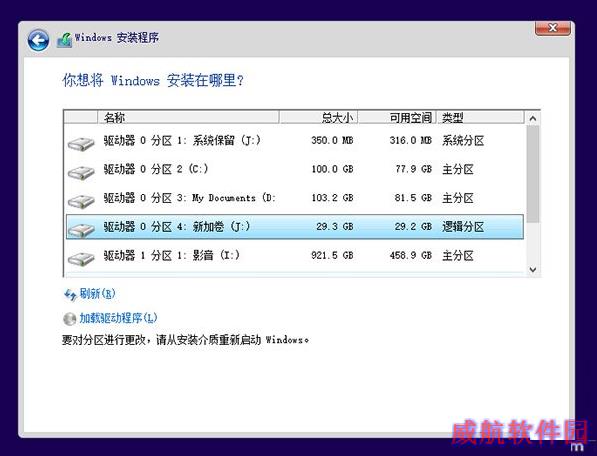The height and width of the screenshot is (456, 597).
Task: Click the vertical scrollbar thumb
Action: [x=533, y=174]
